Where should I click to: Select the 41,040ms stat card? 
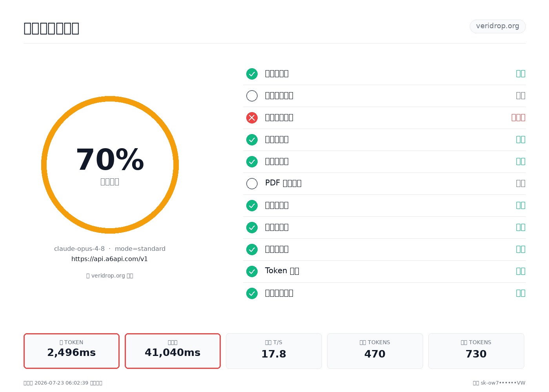pos(173,351)
